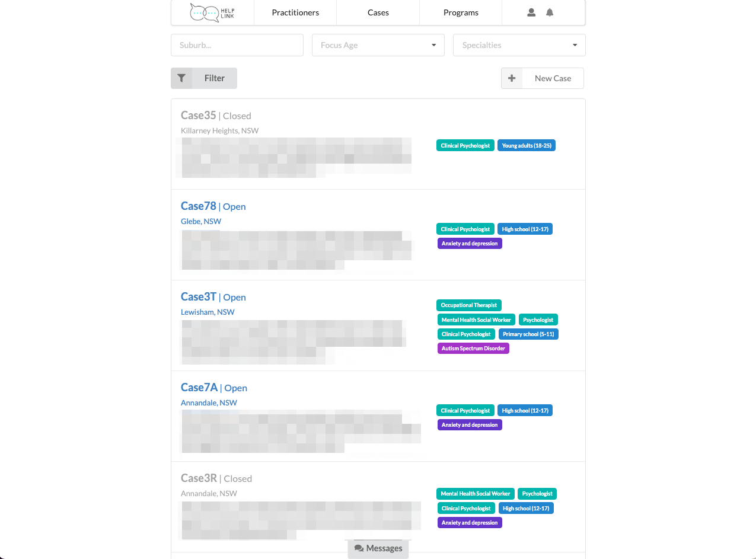756x559 pixels.
Task: Go to the Practitioners tab
Action: 295,12
